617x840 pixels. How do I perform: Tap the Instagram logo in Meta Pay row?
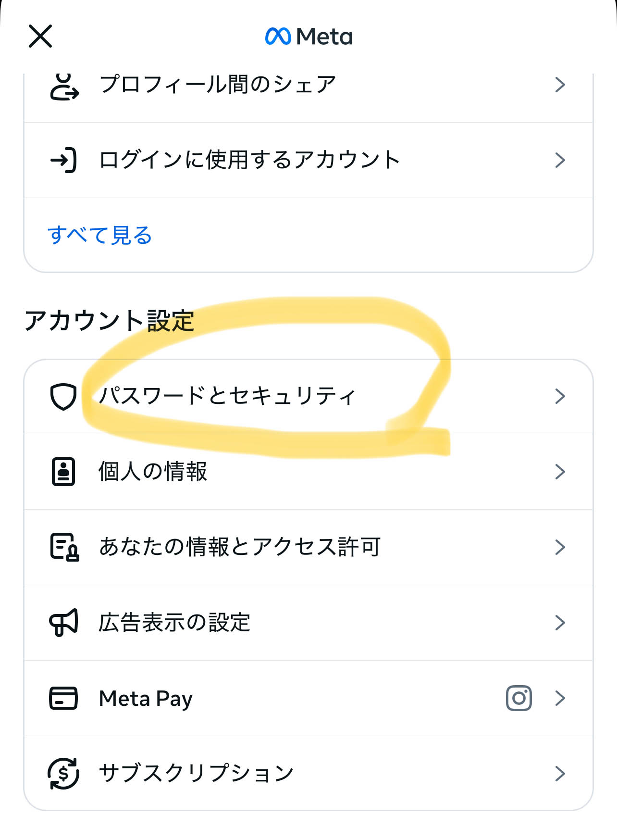click(x=519, y=698)
